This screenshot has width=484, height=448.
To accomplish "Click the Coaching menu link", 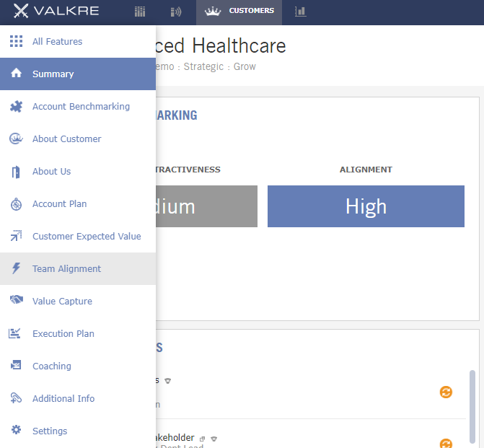I will tap(52, 366).
